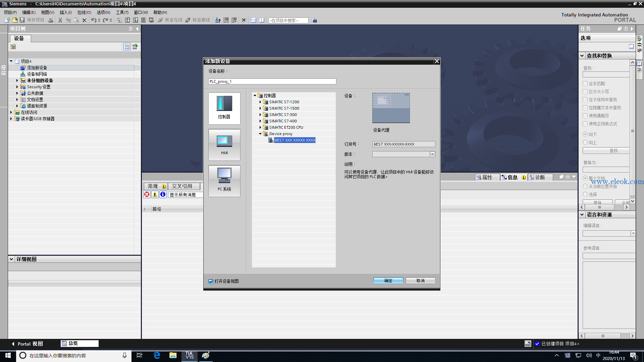
Task: Open Windows Start menu
Action: [x=8, y=355]
